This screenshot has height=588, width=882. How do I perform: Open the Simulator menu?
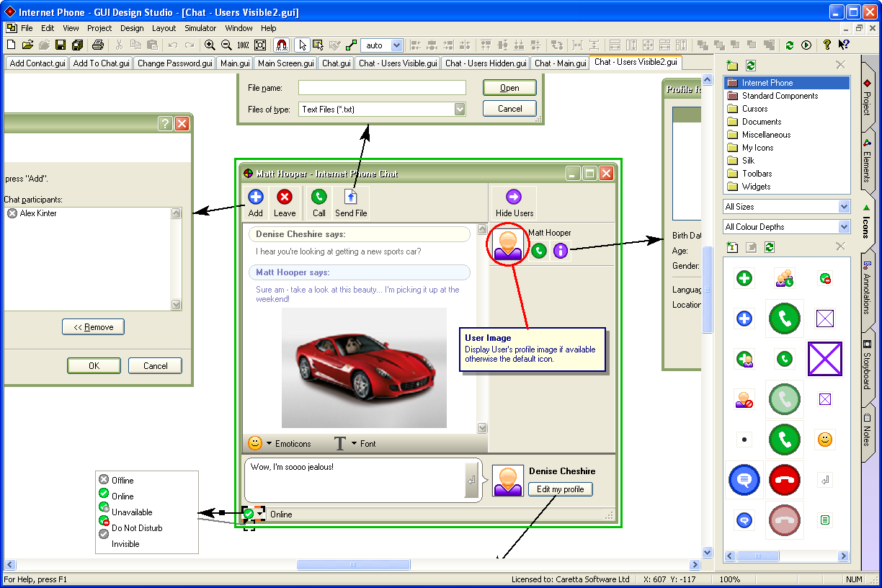pyautogui.click(x=200, y=28)
